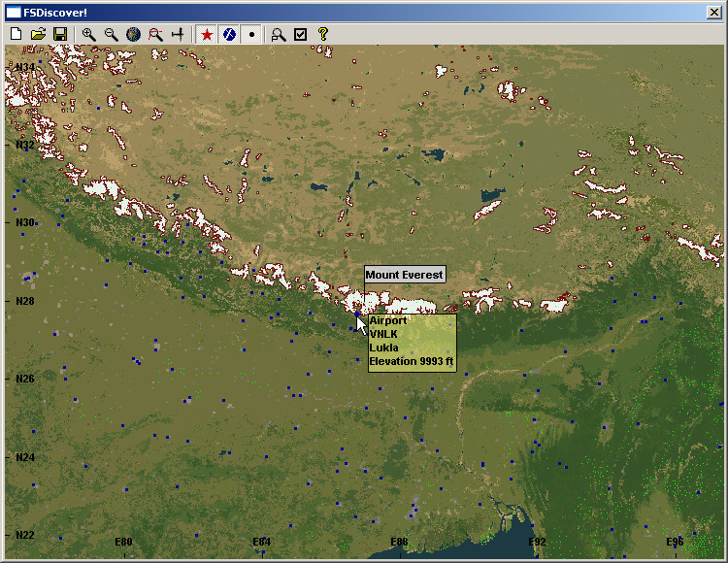Click the N22 latitude label
Viewport: 728px width, 563px height.
tap(25, 535)
